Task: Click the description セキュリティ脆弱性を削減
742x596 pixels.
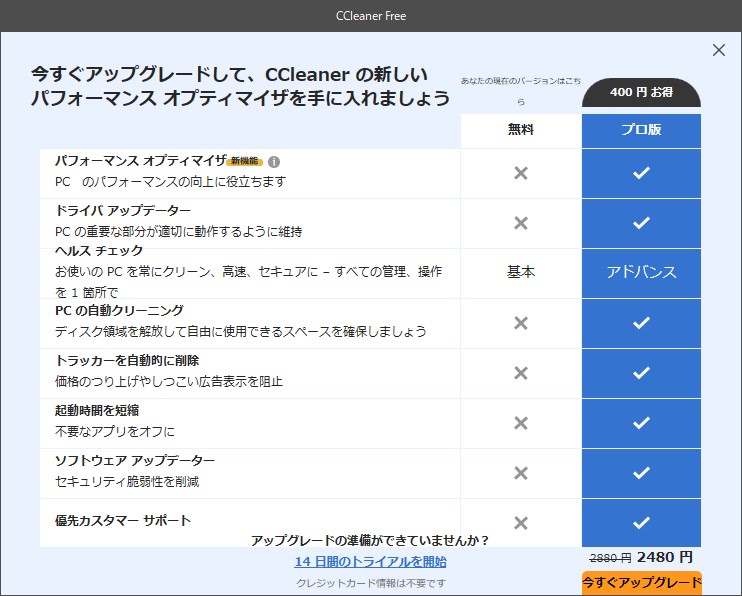Action: tap(127, 482)
